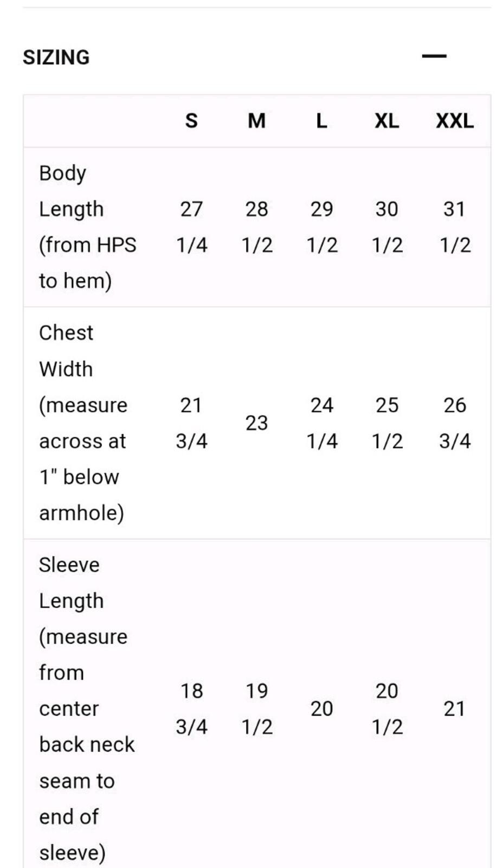Select the L column header

click(x=321, y=120)
